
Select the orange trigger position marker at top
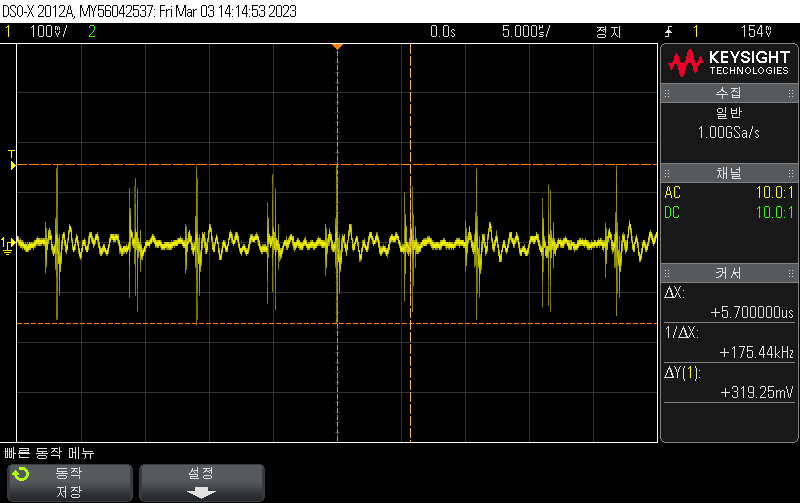click(x=337, y=47)
